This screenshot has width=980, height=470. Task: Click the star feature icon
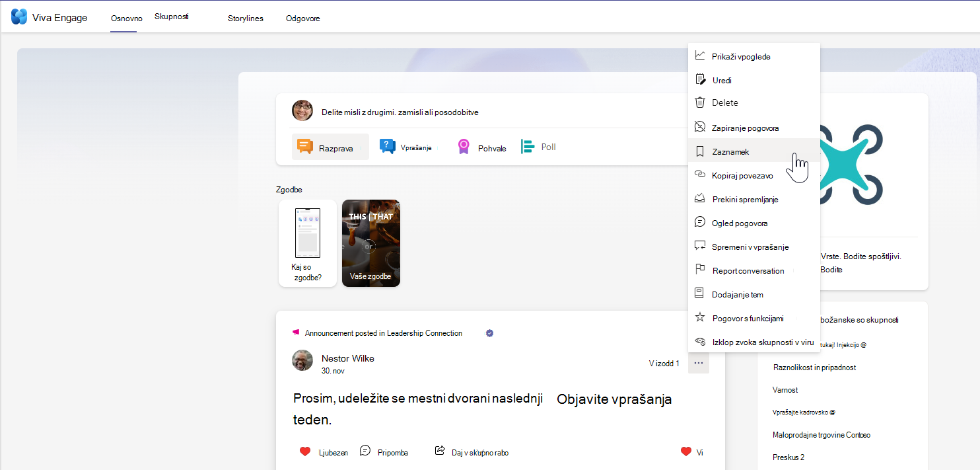[701, 317]
